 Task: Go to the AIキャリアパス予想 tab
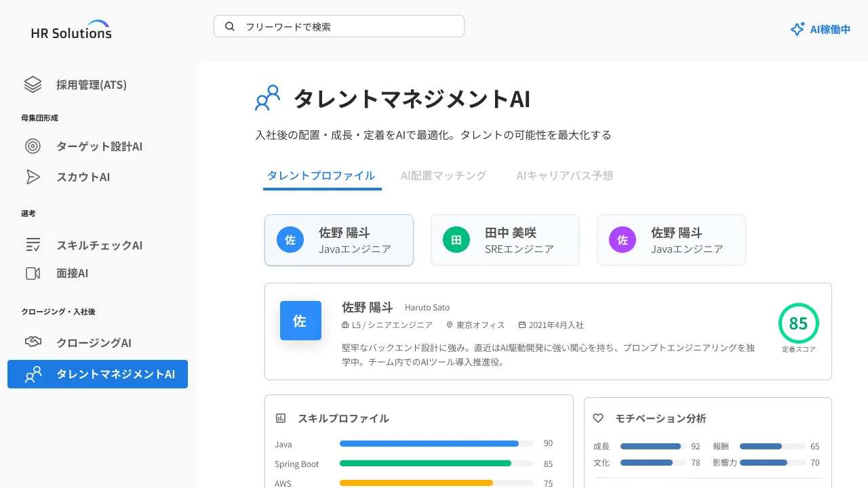point(565,176)
